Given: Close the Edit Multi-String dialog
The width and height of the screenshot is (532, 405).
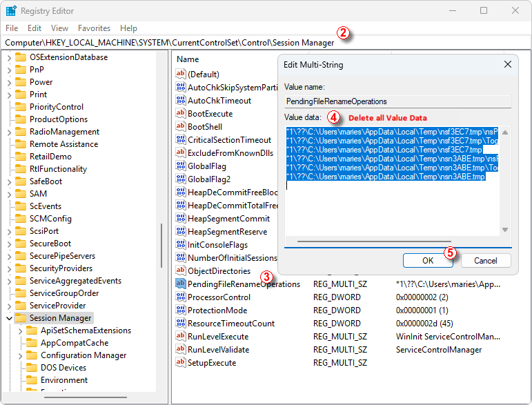Looking at the screenshot, I should [x=508, y=64].
